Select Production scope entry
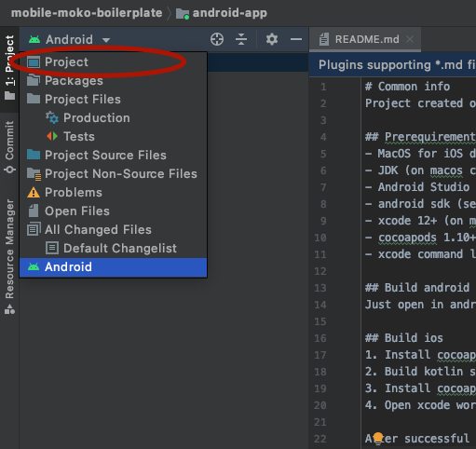Viewport: 476px width, 449px height. [114, 118]
